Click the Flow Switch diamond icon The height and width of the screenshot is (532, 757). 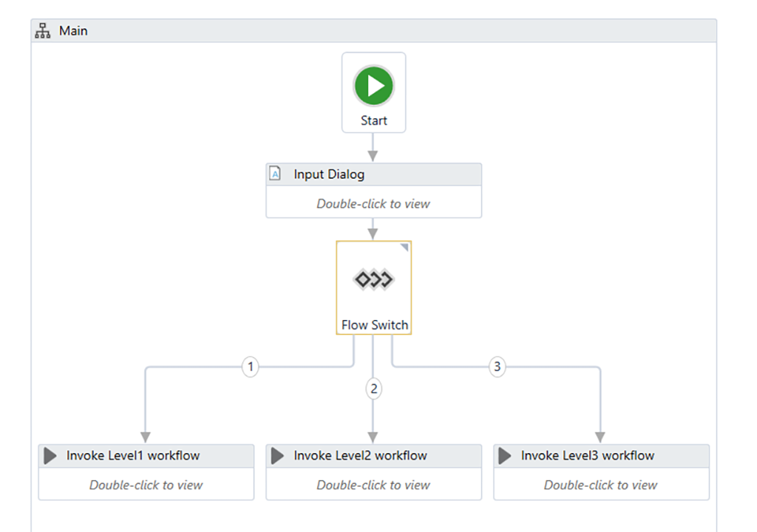coord(373,279)
